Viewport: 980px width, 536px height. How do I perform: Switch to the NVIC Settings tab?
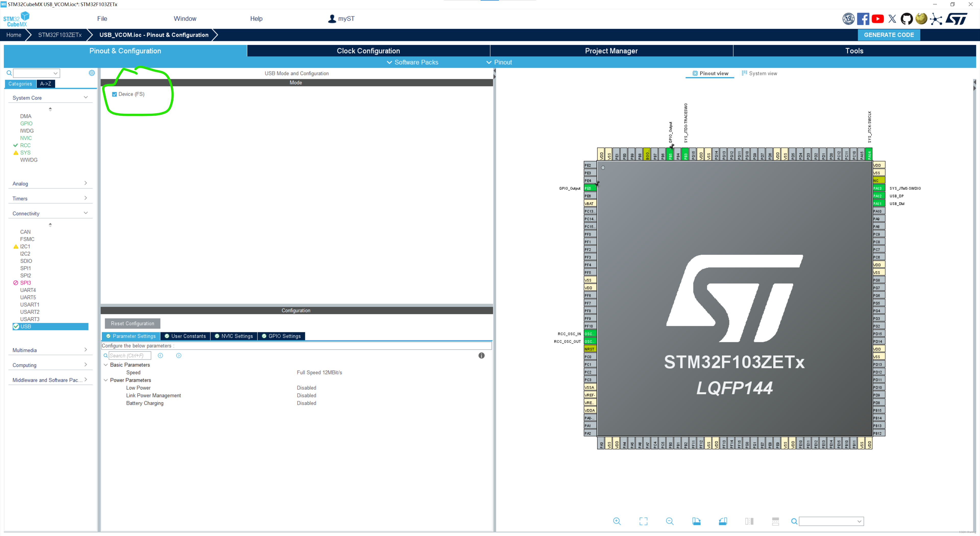[x=234, y=336]
